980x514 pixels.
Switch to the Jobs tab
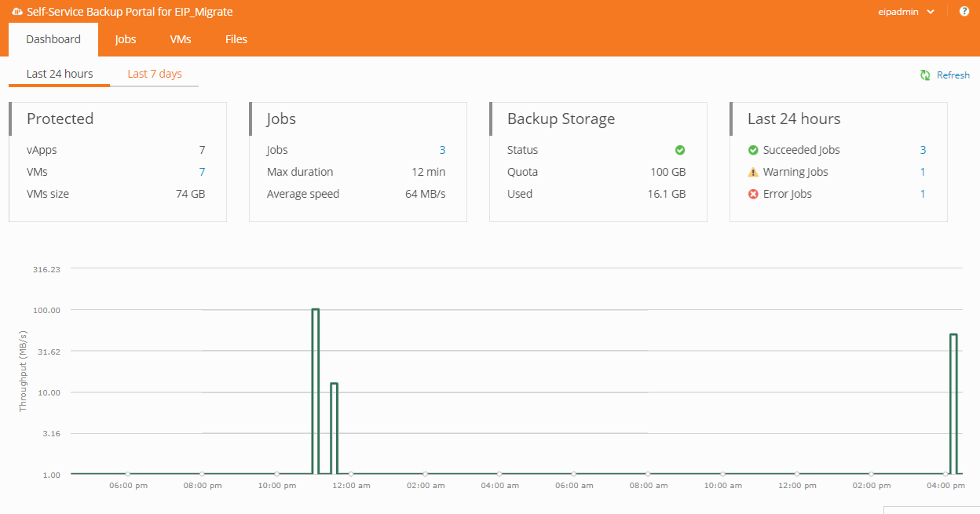tap(126, 39)
